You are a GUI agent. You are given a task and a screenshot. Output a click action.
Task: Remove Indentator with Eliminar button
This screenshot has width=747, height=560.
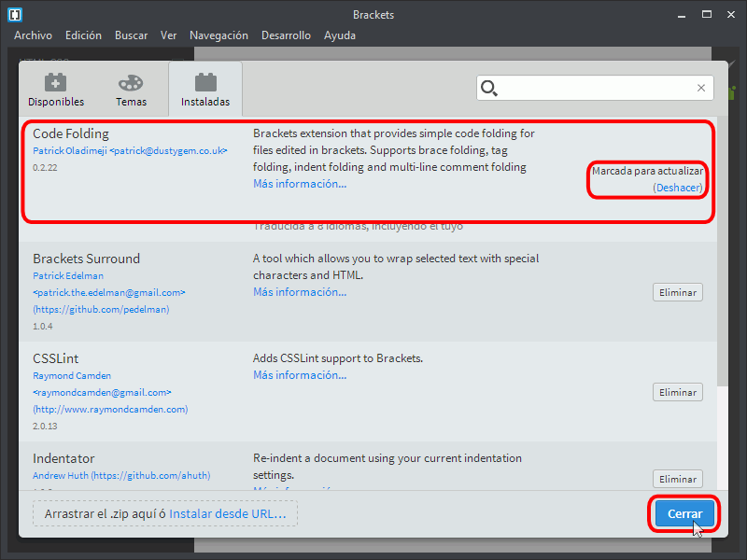coord(678,479)
